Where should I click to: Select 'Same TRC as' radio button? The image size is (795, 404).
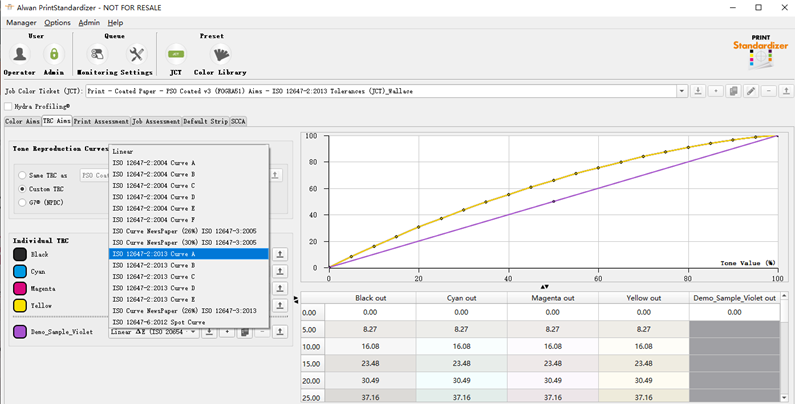pyautogui.click(x=22, y=175)
